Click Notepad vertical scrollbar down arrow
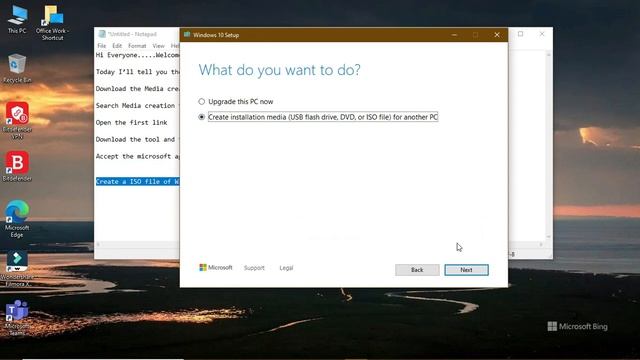Image resolution: width=640 pixels, height=360 pixels. click(x=549, y=237)
